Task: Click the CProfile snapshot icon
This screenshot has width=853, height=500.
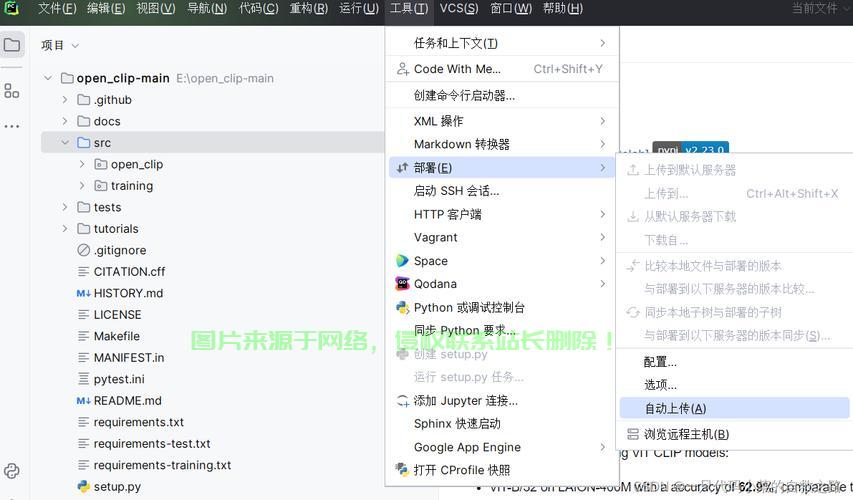Action: tap(402, 470)
